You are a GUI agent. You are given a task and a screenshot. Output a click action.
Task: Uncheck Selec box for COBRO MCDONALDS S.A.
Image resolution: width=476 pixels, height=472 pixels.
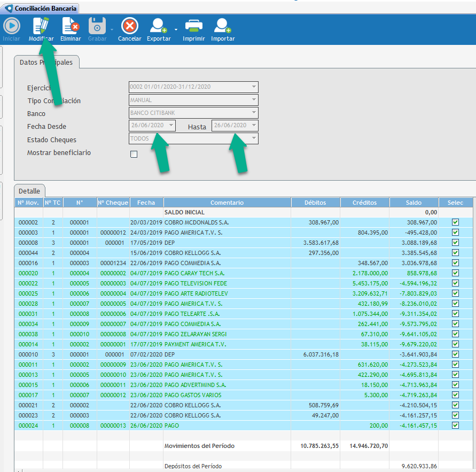click(x=455, y=222)
